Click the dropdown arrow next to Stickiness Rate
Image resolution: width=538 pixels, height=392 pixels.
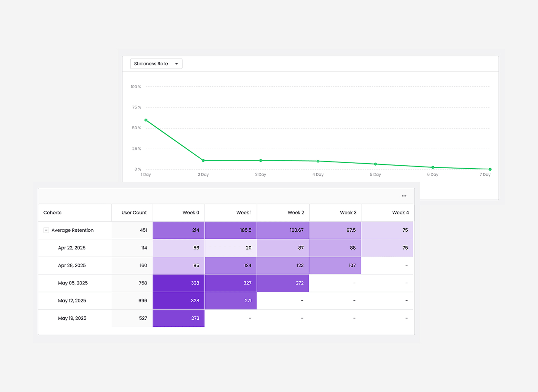176,64
